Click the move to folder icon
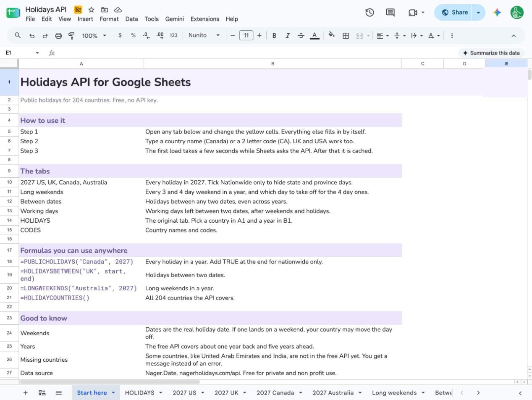 (x=105, y=10)
